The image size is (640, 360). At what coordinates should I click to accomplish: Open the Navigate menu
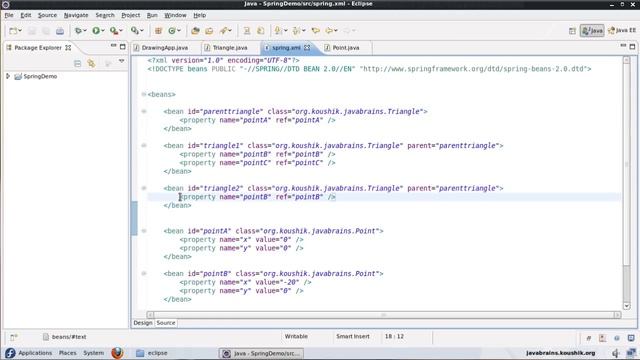pos(76,15)
